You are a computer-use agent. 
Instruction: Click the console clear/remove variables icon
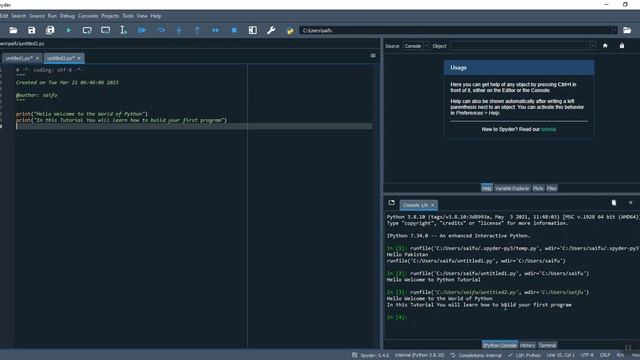tap(613, 203)
